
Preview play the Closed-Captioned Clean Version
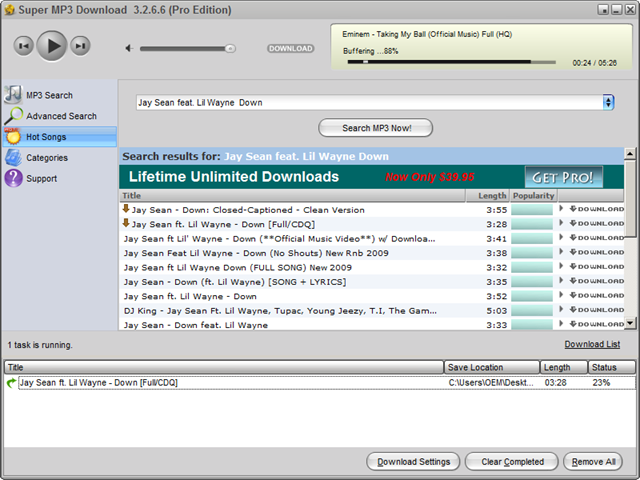pos(561,209)
